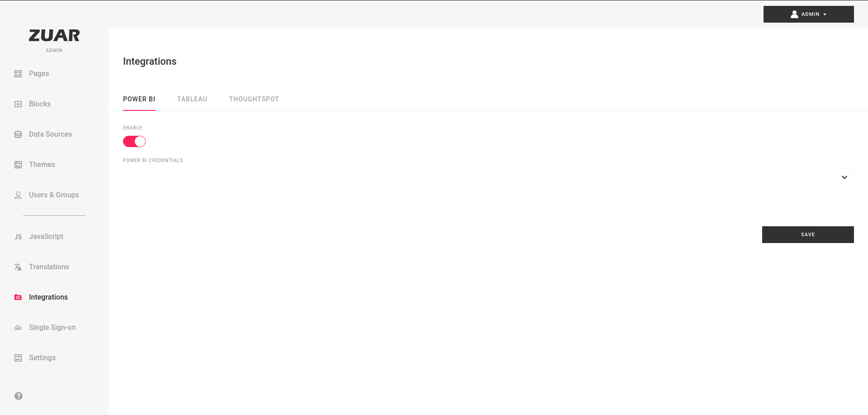Open Blocks in the sidebar
Image resolution: width=868 pixels, height=415 pixels.
tap(40, 104)
